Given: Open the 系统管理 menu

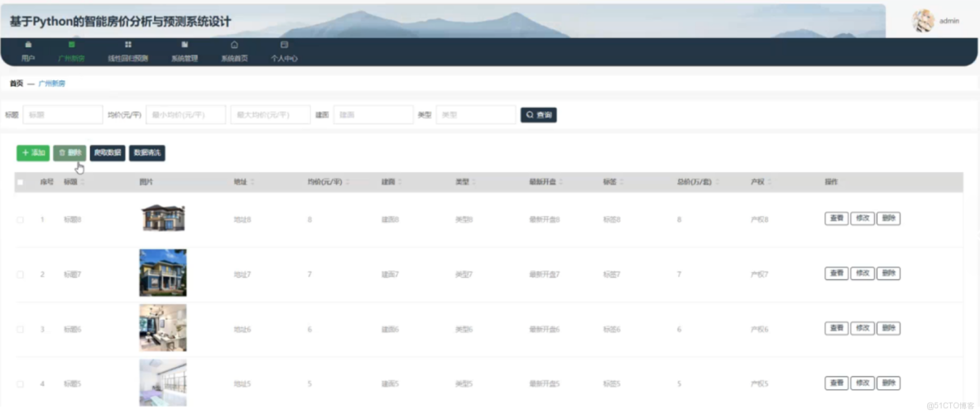Looking at the screenshot, I should pyautogui.click(x=185, y=52).
